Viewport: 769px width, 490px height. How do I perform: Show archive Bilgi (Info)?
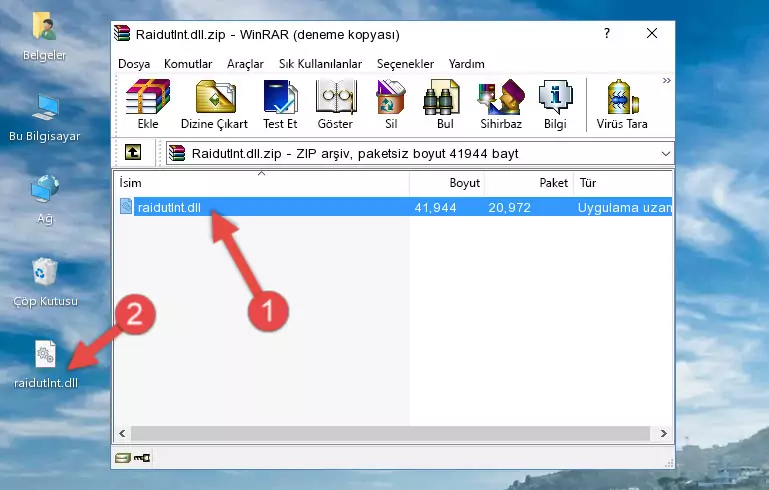pos(555,104)
